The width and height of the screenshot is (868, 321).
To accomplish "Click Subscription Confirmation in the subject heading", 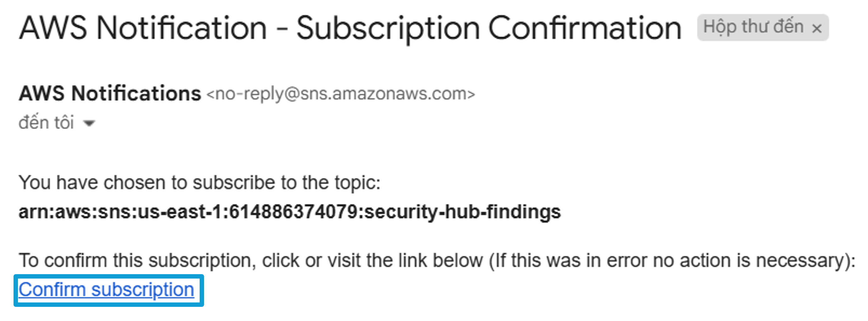I will tap(489, 29).
